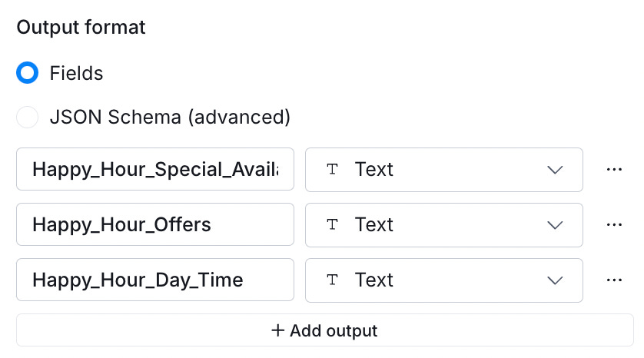Open more options for Happy_Hour_Special_Availa field

[613, 170]
